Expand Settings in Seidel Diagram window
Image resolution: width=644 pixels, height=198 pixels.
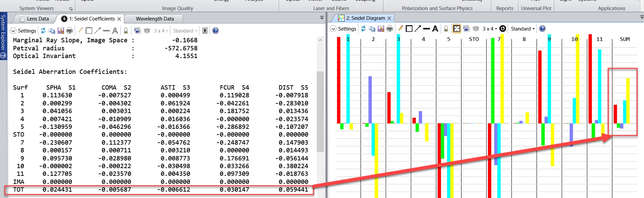[x=343, y=29]
